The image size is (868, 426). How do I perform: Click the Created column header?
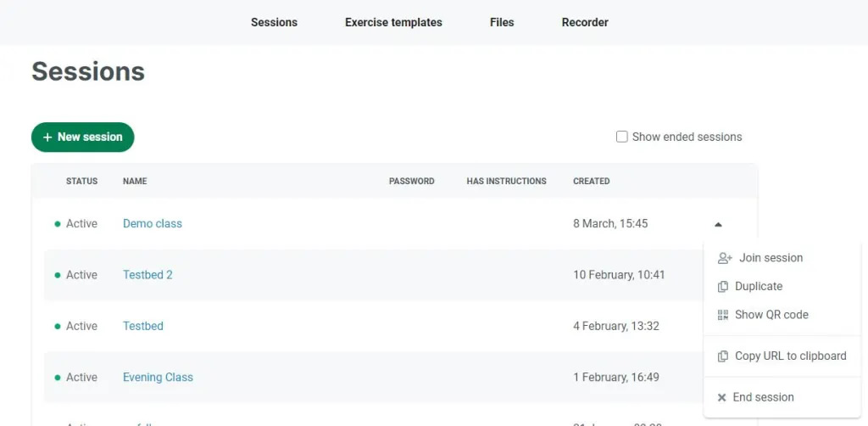pos(591,182)
